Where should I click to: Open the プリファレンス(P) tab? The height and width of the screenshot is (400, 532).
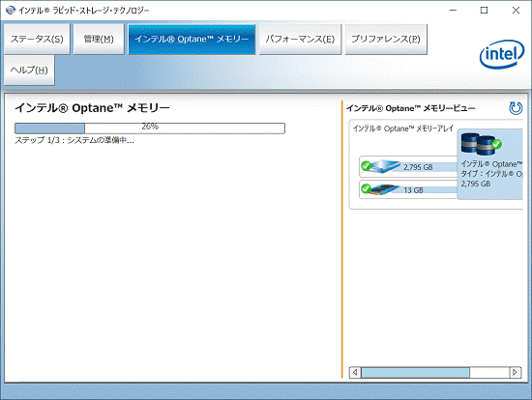pos(386,39)
